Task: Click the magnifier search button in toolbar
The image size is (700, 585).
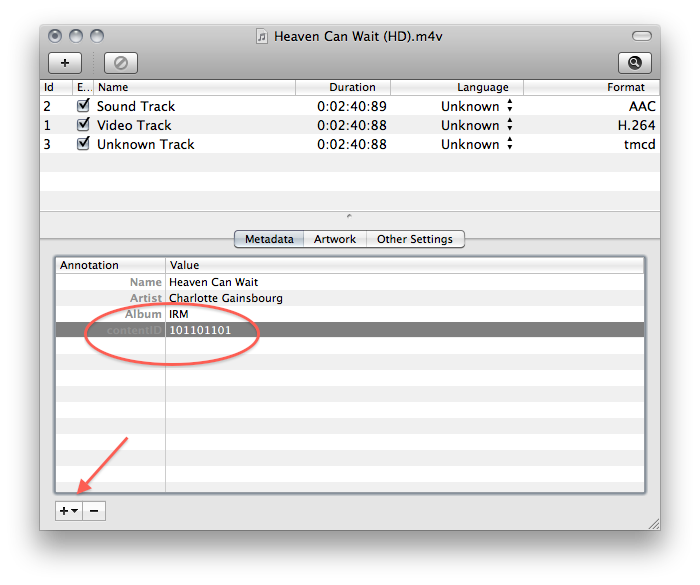Action: click(634, 62)
